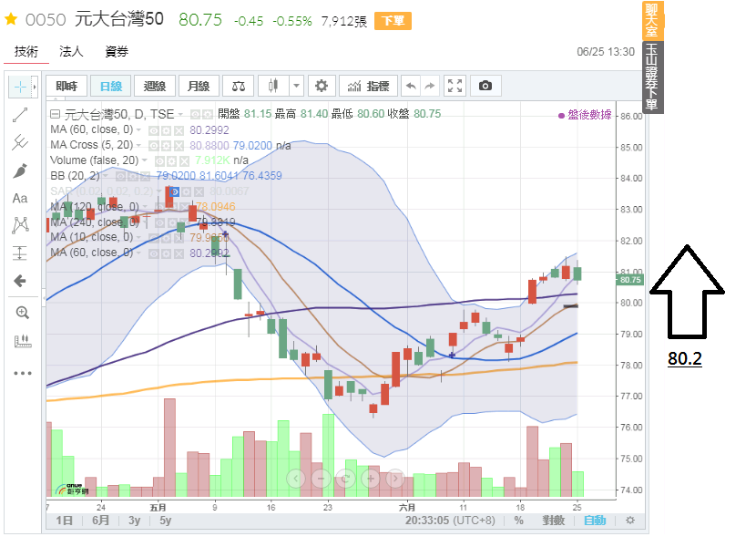Toggle auto scale 自動
This screenshot has height=547, width=756.
(x=595, y=521)
